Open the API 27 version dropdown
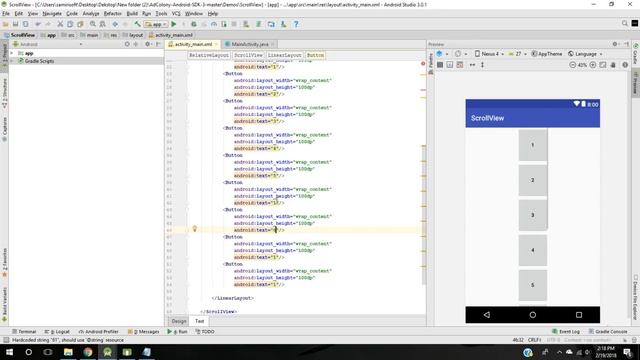This screenshot has width=640, height=360. 518,54
